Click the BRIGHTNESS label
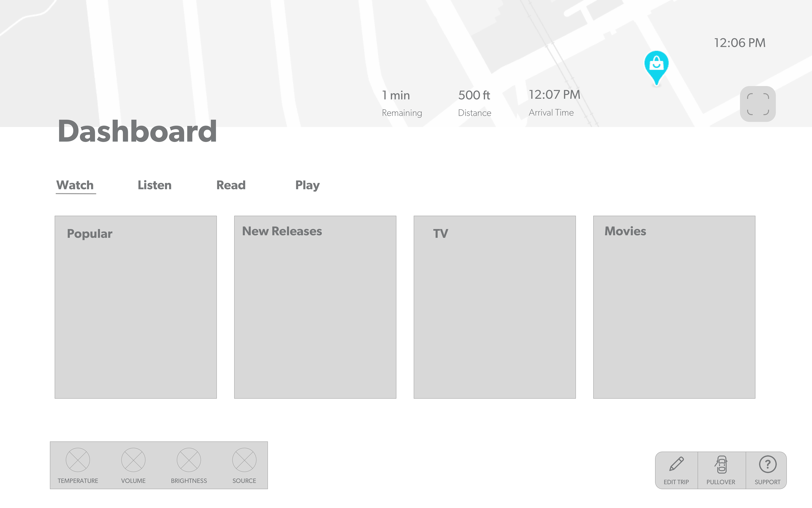 [x=189, y=481]
